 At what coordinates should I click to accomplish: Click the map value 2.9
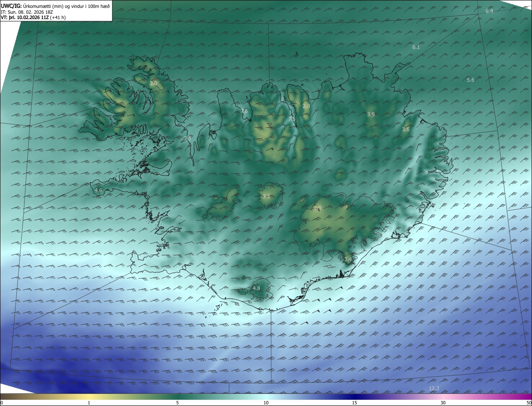point(318,208)
